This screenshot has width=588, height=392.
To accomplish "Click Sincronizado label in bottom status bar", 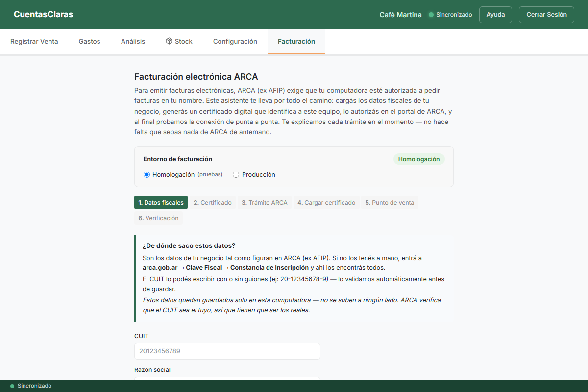I will (34, 386).
